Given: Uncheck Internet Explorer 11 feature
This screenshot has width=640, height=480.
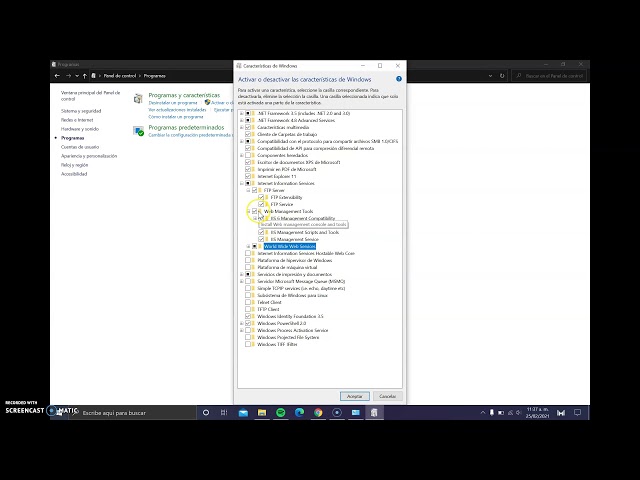Looking at the screenshot, I should [248, 176].
